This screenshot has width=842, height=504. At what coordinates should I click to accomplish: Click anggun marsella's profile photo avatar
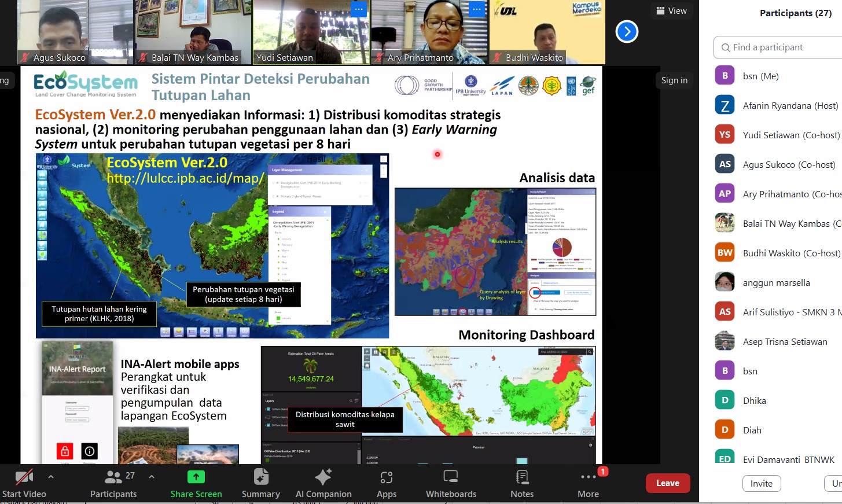tap(725, 282)
